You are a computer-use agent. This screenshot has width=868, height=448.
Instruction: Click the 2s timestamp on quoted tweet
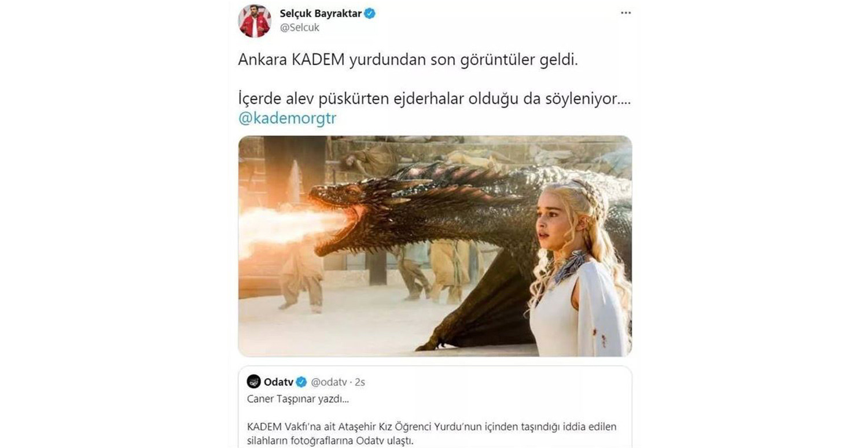(x=360, y=382)
